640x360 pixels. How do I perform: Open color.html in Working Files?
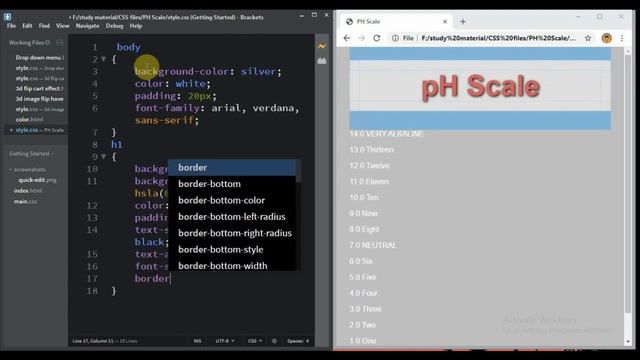click(29, 120)
